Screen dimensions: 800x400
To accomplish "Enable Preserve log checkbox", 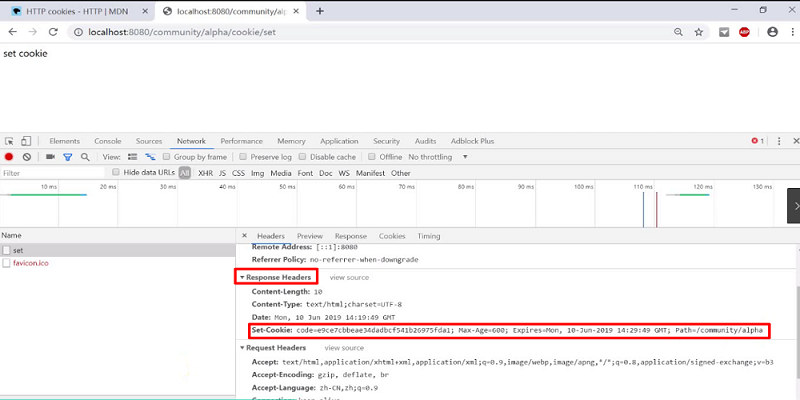I will [243, 157].
